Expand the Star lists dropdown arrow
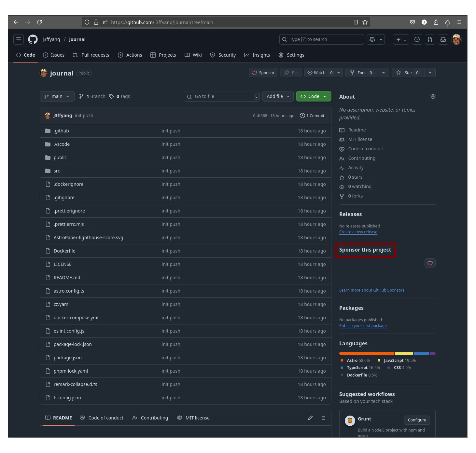This screenshot has width=476, height=453. pos(430,73)
